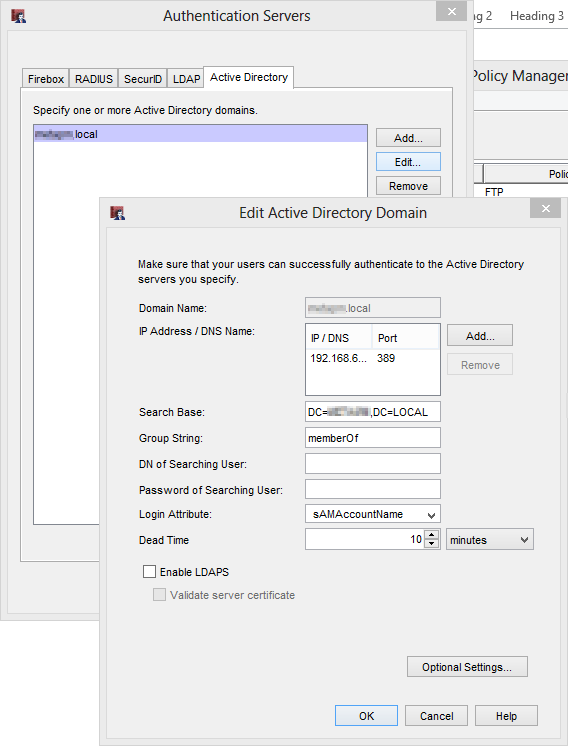
Task: Click Add... in Authentication Servers window
Action: (x=408, y=138)
